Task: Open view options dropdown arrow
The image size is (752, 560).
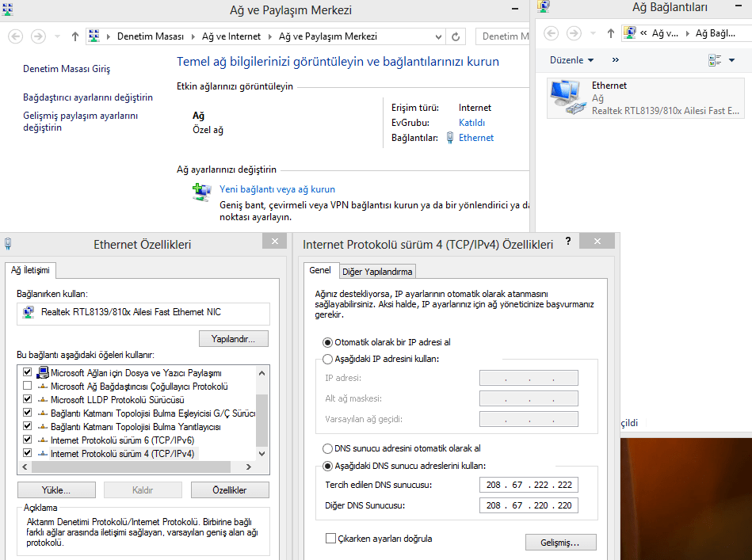Action: 731,60
